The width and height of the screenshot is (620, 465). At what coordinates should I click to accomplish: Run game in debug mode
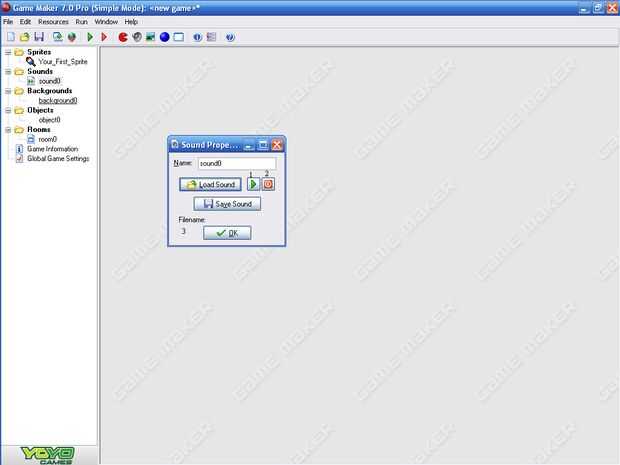pos(104,37)
